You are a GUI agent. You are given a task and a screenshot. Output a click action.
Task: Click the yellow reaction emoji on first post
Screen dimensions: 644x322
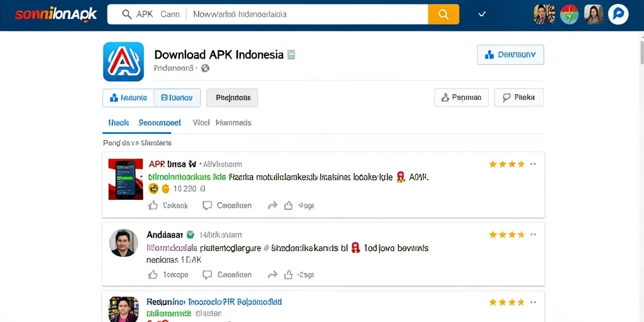click(153, 189)
